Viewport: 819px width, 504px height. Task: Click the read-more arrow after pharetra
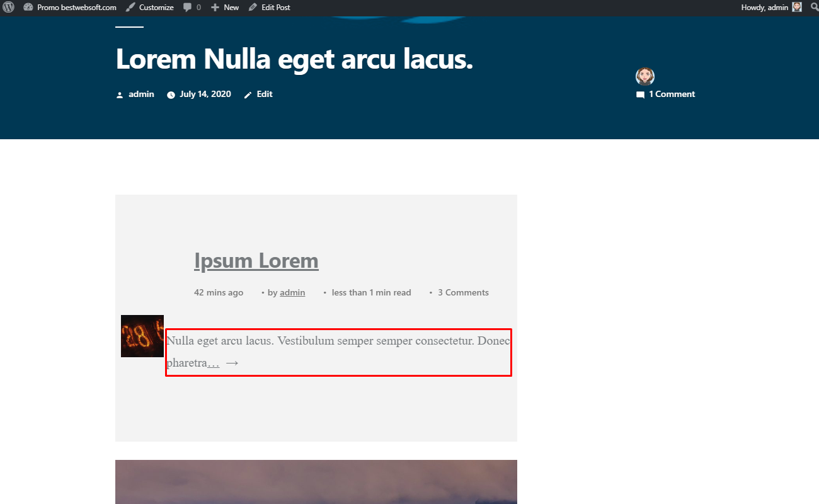click(232, 363)
